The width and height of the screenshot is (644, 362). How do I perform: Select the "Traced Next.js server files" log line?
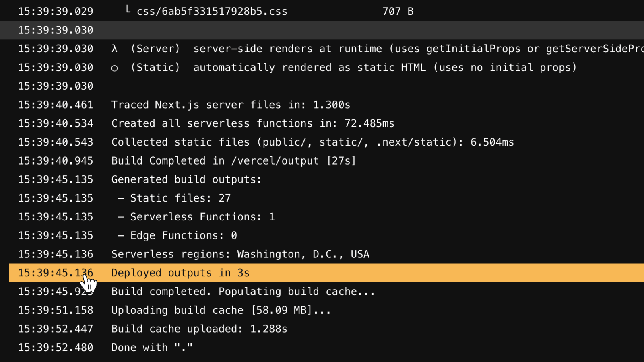[231, 105]
